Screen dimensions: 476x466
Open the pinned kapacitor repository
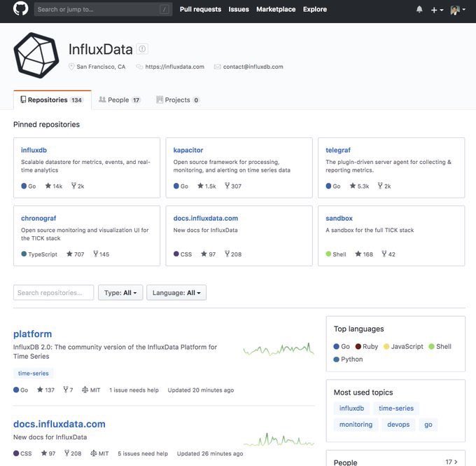[188, 150]
